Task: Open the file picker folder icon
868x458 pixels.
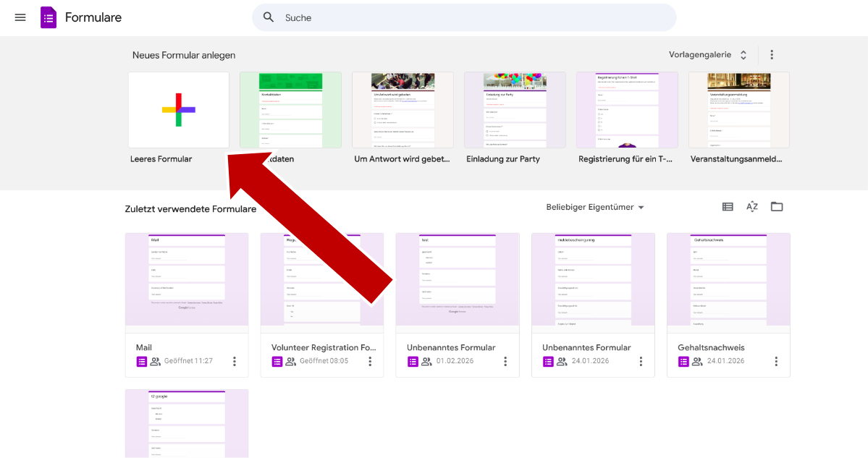Action: click(x=777, y=207)
